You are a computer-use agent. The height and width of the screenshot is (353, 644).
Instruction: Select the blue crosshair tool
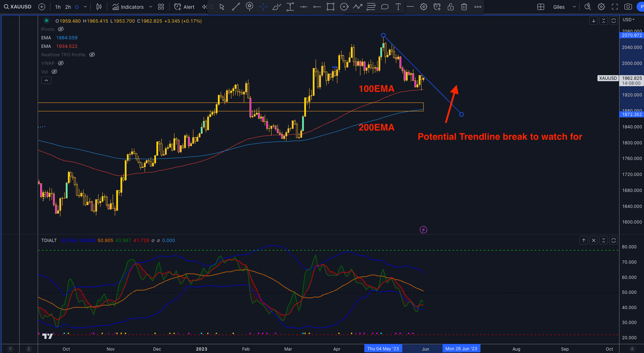[263, 7]
